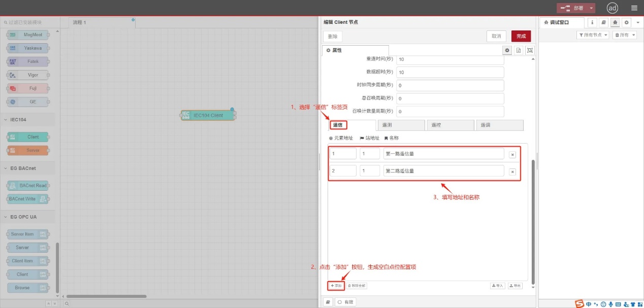Open the gear settings icon in 调试窗口
Screen dimensions: 644x308
pyautogui.click(x=626, y=22)
